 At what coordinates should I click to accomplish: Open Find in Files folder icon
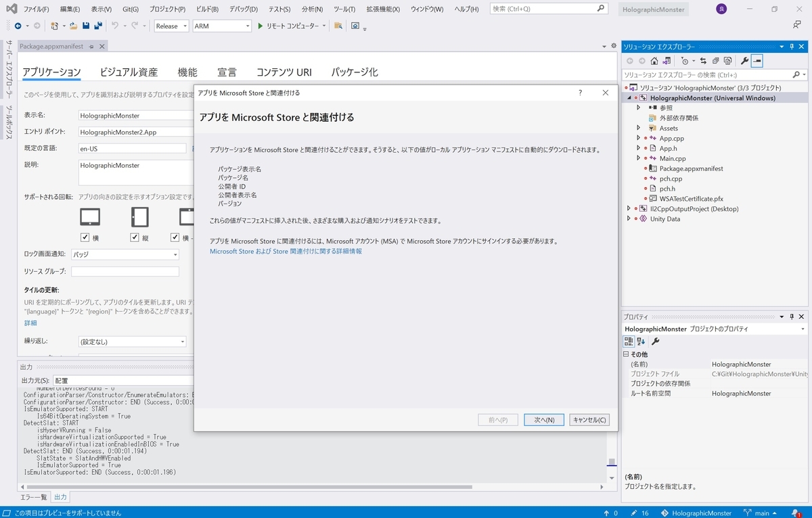(x=338, y=26)
